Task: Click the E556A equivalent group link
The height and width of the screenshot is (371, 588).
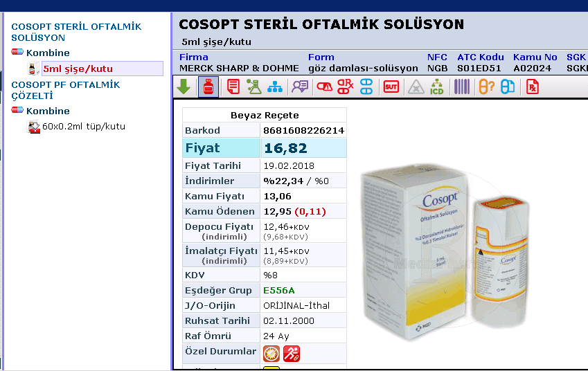Action: (x=279, y=291)
